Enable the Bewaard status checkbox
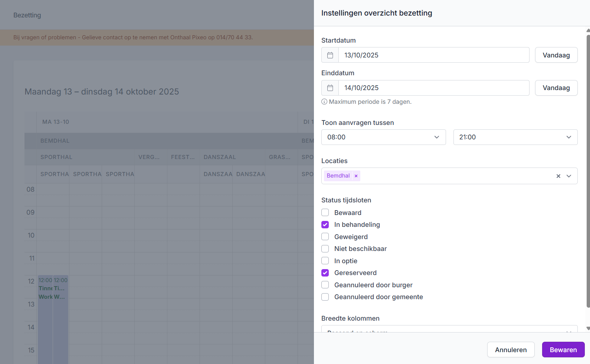Screen dimensions: 590x364 (325, 212)
